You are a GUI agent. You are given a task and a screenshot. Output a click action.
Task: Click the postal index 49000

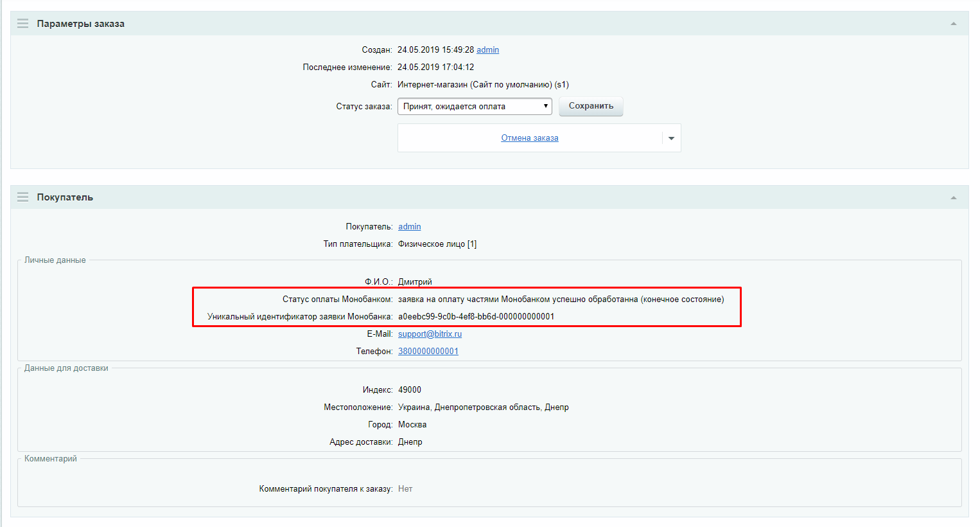click(410, 390)
